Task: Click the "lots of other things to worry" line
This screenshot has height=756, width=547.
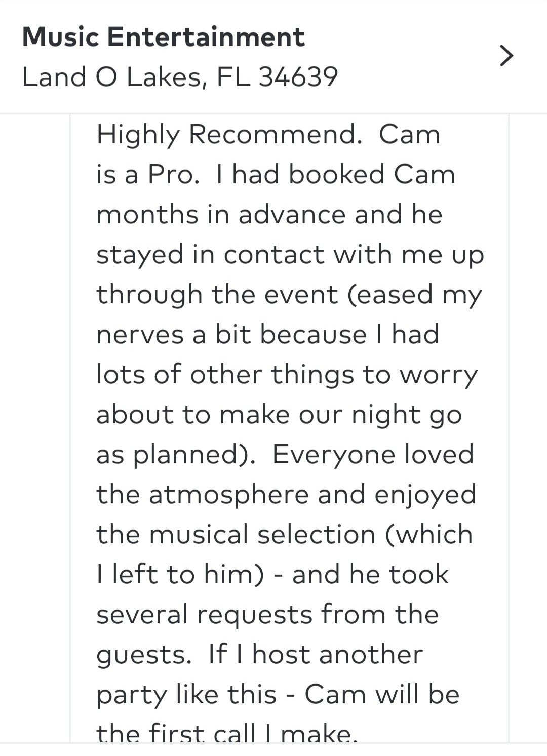Action: click(287, 375)
